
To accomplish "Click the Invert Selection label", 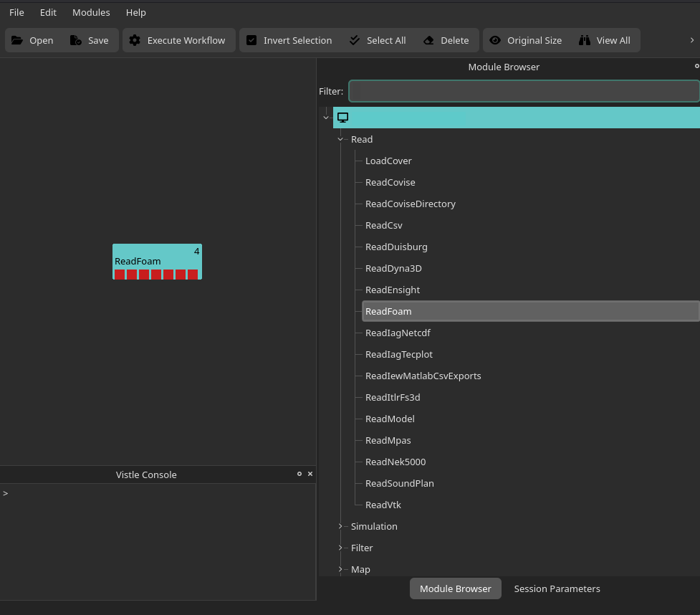I will pyautogui.click(x=298, y=40).
